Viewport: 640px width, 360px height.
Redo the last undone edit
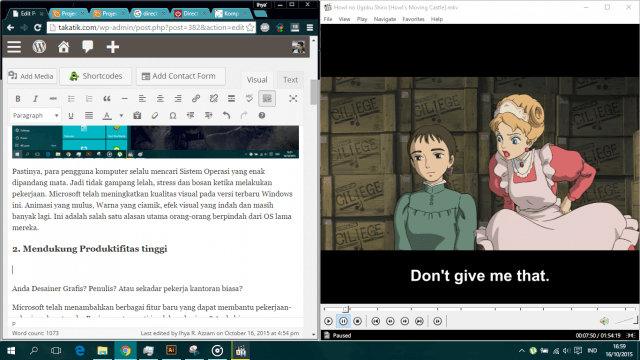(244, 116)
